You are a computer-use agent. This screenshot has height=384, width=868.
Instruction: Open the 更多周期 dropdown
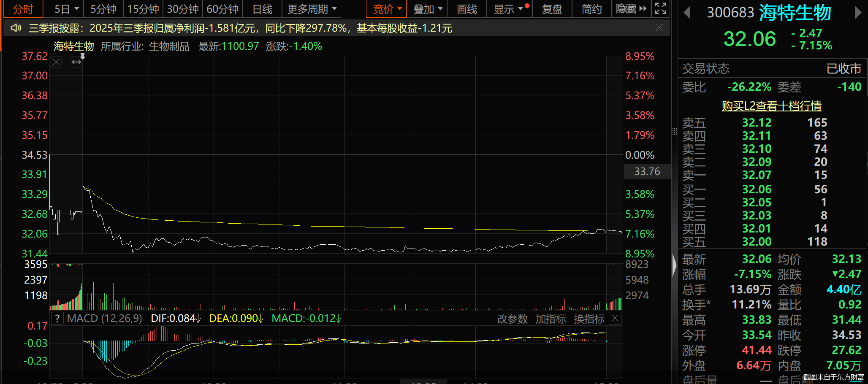[x=312, y=9]
